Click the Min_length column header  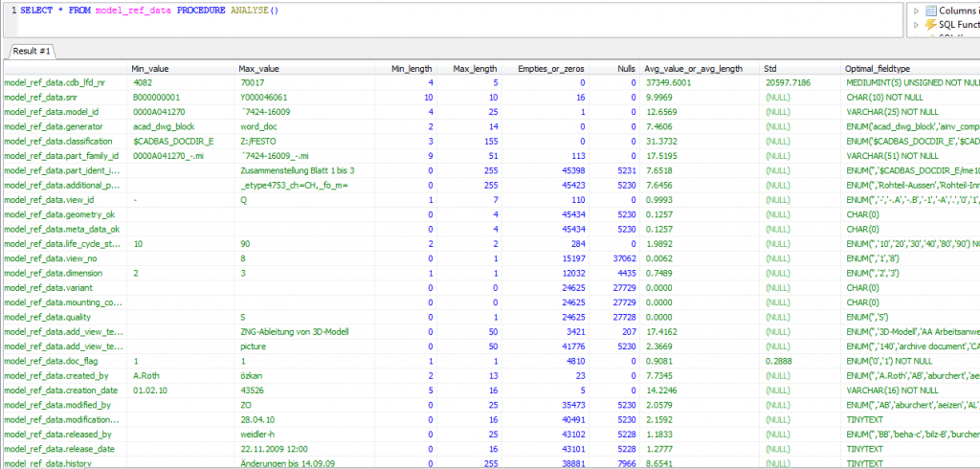pyautogui.click(x=412, y=69)
